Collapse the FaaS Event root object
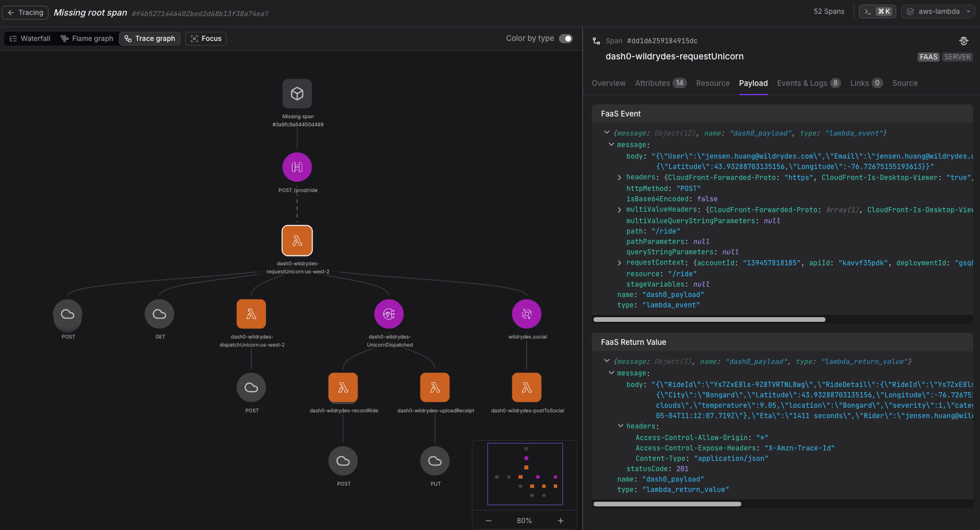Screen dimensions: 980x530 pyautogui.click(x=607, y=133)
